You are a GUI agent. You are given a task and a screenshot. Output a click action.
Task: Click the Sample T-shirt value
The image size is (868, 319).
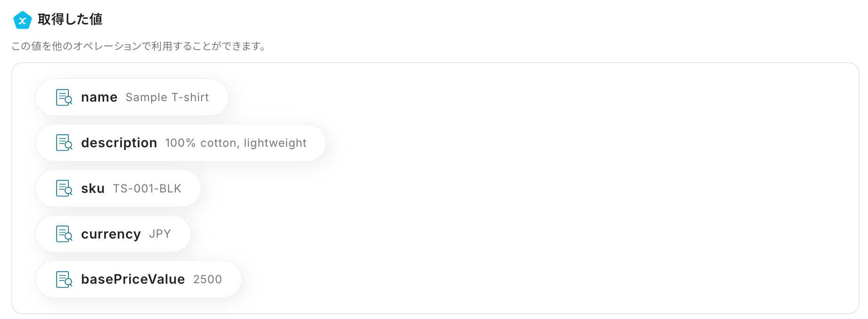coord(167,97)
